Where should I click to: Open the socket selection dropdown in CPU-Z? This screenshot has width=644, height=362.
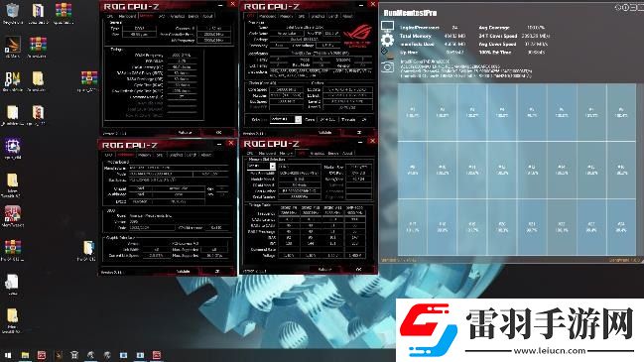tap(286, 119)
